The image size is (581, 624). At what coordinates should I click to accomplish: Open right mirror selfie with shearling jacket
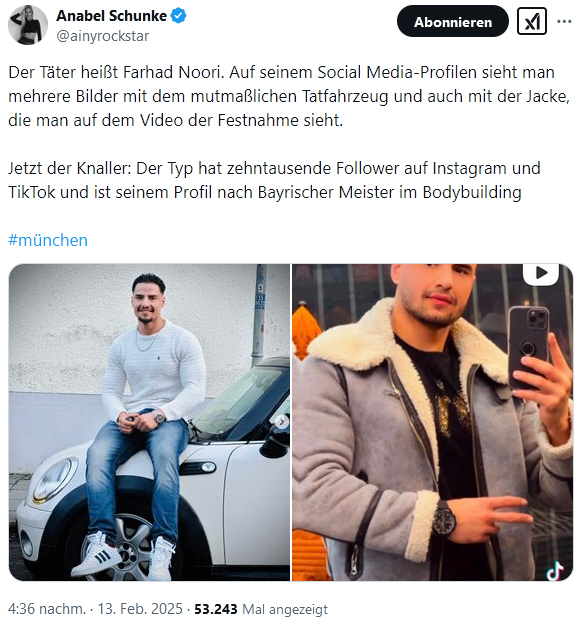[433, 422]
